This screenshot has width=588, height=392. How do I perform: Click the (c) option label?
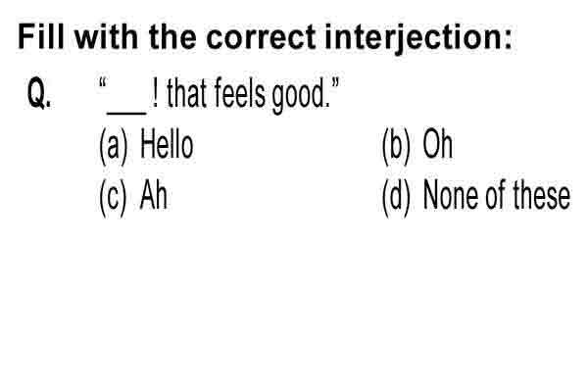tap(114, 197)
